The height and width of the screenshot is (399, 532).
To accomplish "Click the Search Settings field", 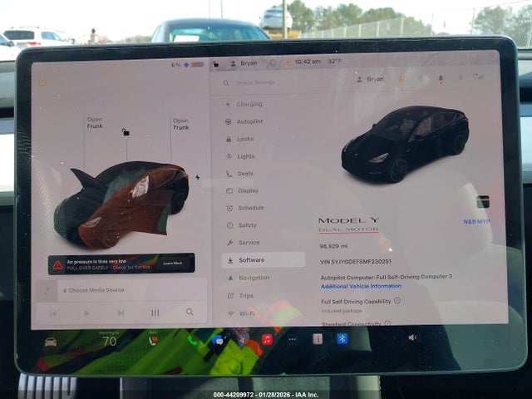I will pos(255,82).
